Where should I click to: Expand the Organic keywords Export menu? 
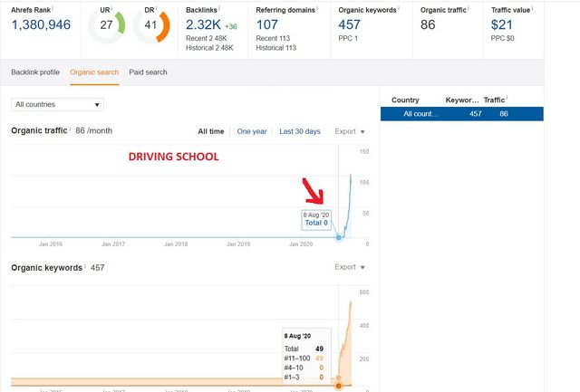(350, 268)
